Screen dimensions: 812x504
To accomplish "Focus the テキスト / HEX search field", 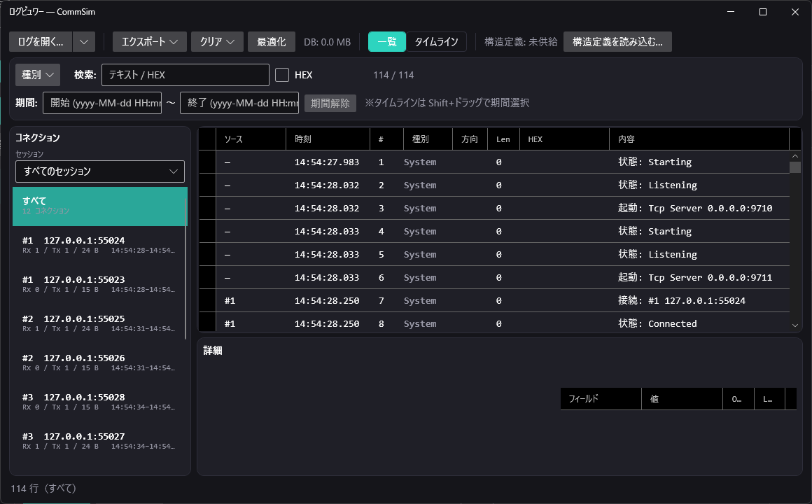I will point(185,75).
